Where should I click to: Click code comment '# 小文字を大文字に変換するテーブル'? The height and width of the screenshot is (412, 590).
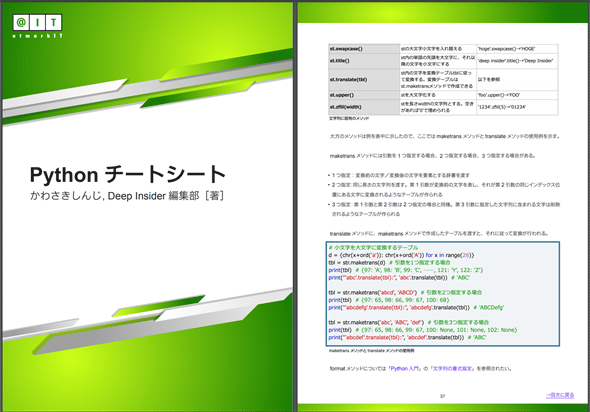click(x=373, y=248)
